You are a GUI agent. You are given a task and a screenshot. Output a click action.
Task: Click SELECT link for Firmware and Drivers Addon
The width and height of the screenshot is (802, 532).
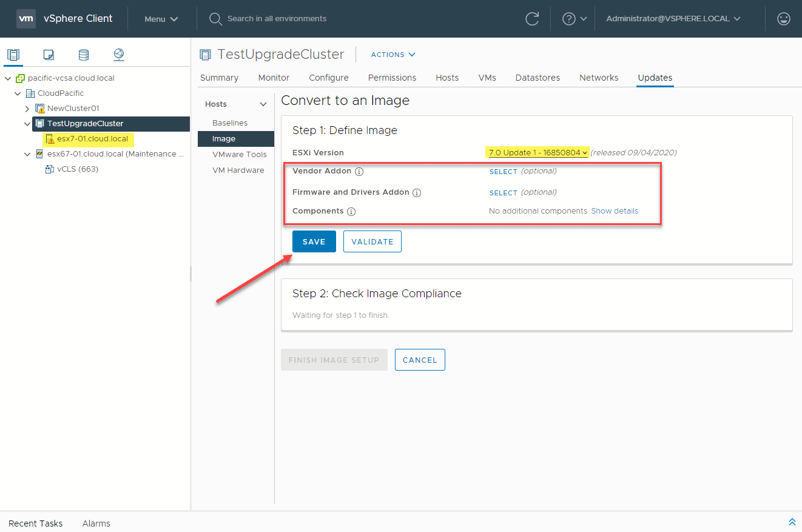click(504, 193)
